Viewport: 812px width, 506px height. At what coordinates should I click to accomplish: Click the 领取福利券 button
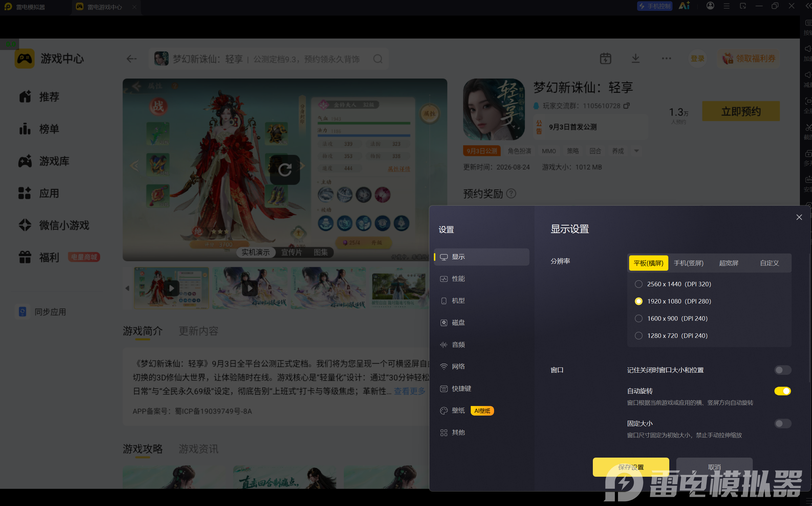tap(748, 59)
